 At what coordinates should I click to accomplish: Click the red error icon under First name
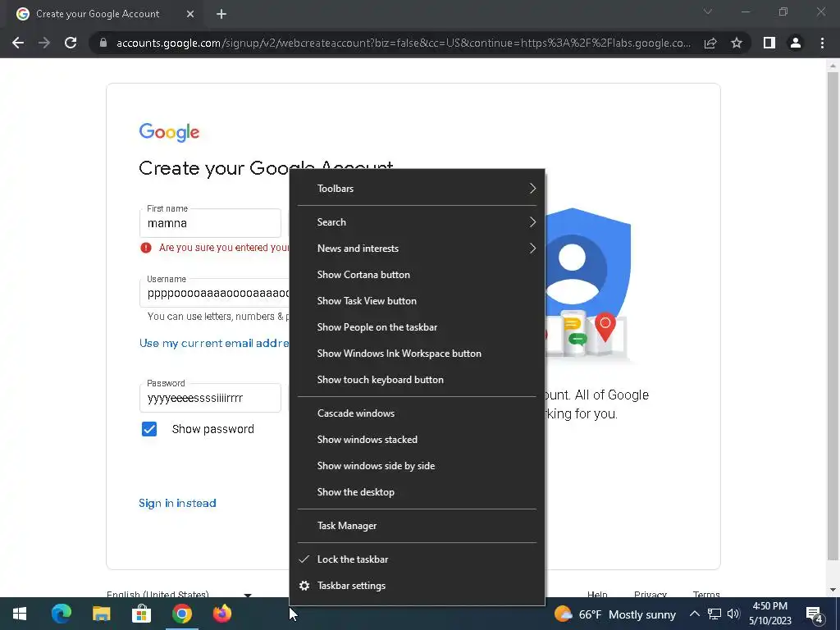click(x=146, y=248)
